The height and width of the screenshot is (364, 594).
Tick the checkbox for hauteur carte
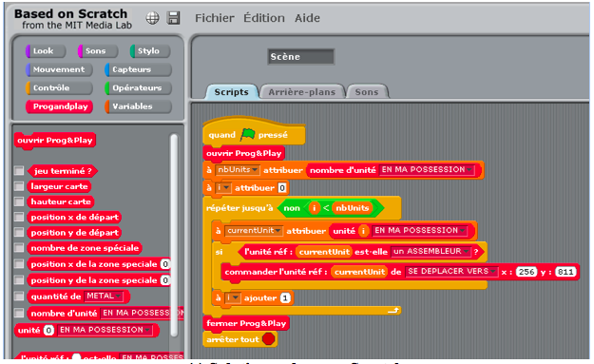point(19,201)
